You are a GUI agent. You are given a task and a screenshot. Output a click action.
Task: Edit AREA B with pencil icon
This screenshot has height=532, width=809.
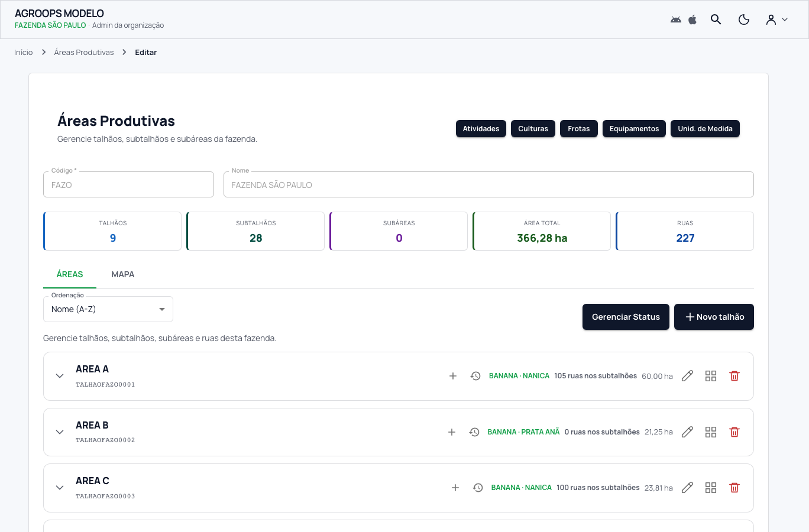(x=687, y=432)
